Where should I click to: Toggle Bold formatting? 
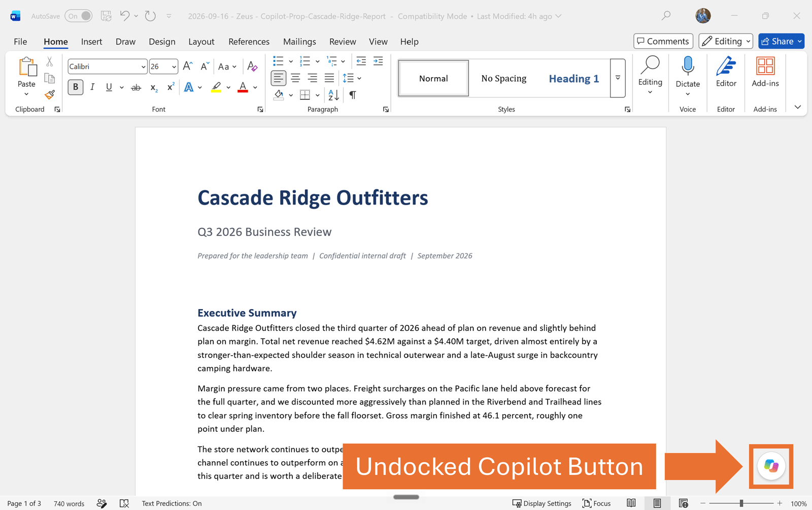pyautogui.click(x=76, y=87)
